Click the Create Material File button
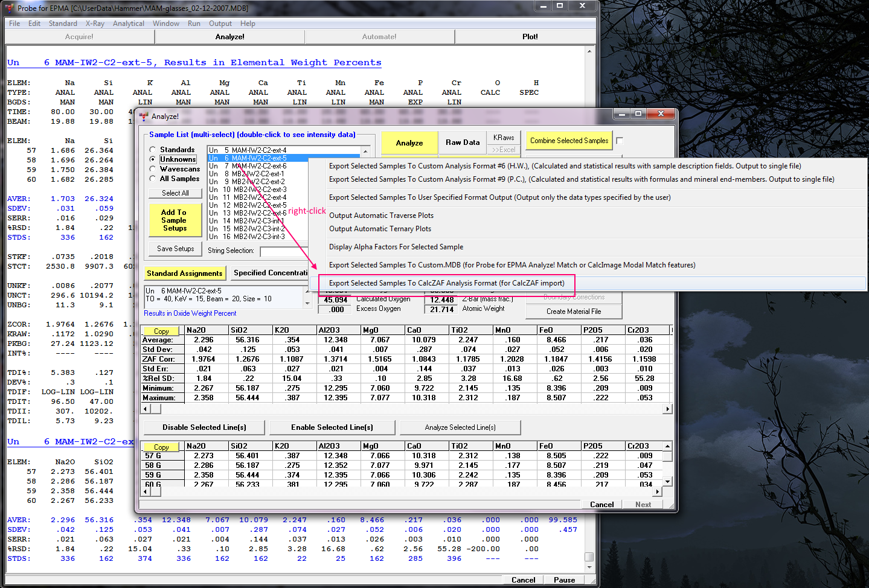The width and height of the screenshot is (869, 588). click(x=573, y=312)
